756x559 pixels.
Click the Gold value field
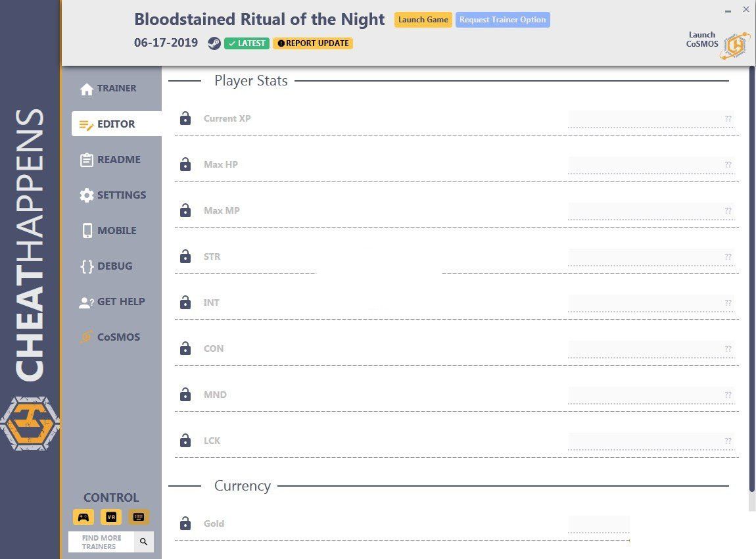pos(599,524)
